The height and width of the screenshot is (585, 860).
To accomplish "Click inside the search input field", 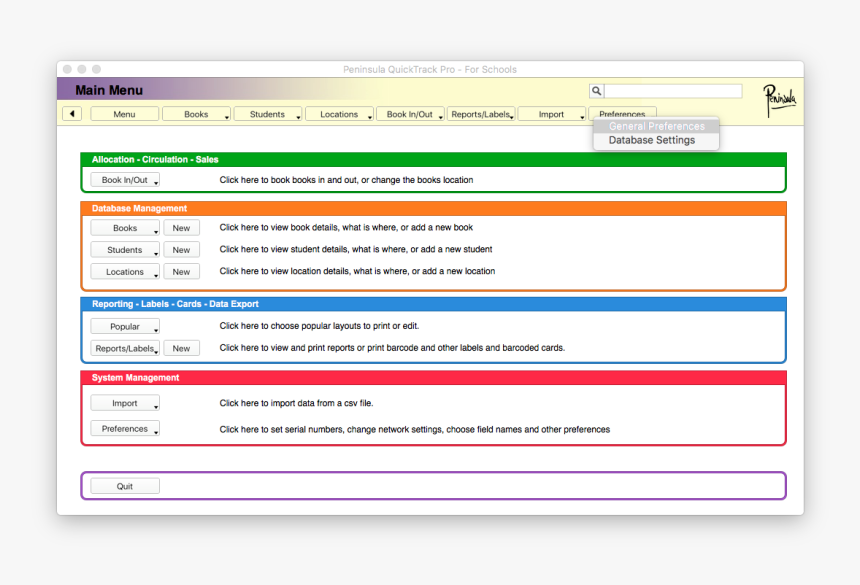I will point(673,91).
